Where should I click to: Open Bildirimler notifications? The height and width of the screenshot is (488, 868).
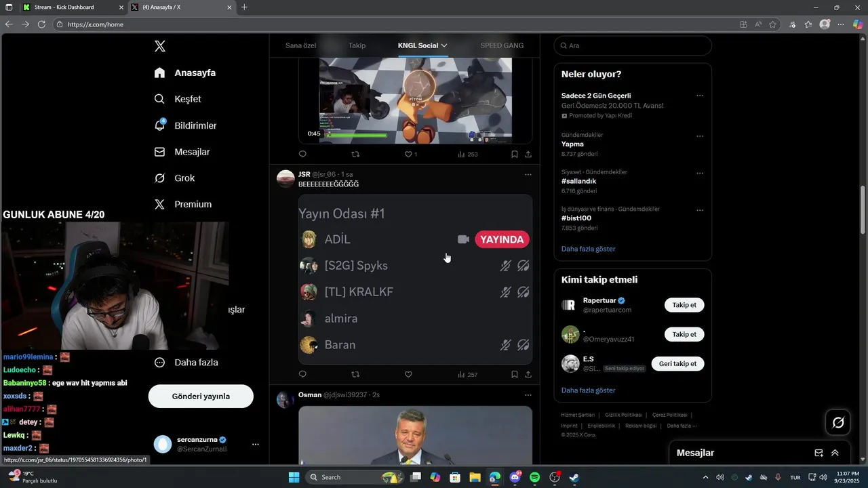pos(186,125)
